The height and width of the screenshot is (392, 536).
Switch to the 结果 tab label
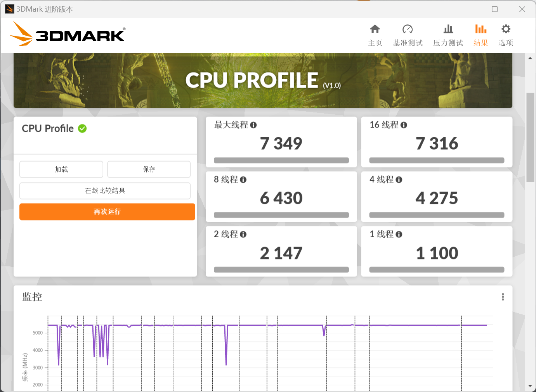[x=480, y=43]
